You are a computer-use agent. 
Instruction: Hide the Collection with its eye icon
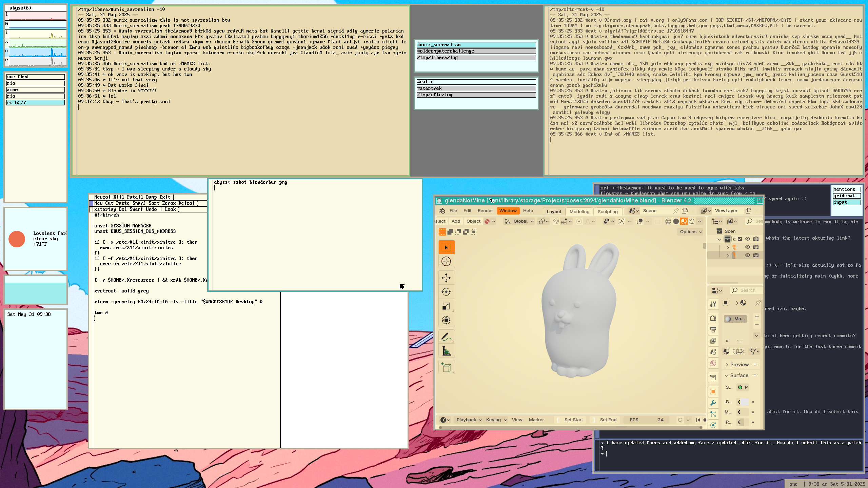[748, 239]
